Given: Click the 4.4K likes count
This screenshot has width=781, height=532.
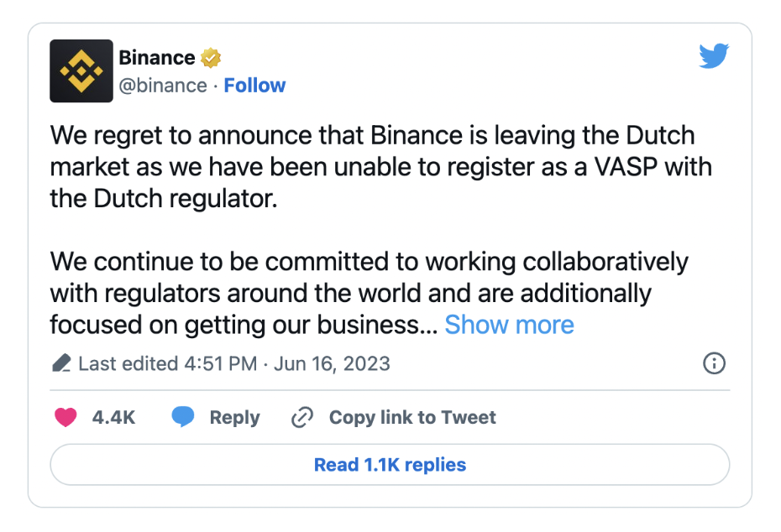Looking at the screenshot, I should click(113, 418).
